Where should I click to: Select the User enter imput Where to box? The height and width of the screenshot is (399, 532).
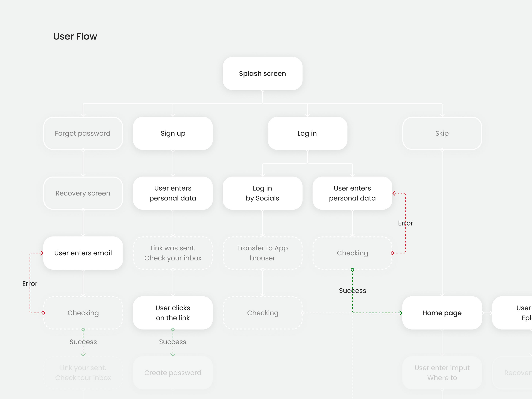pyautogui.click(x=442, y=373)
